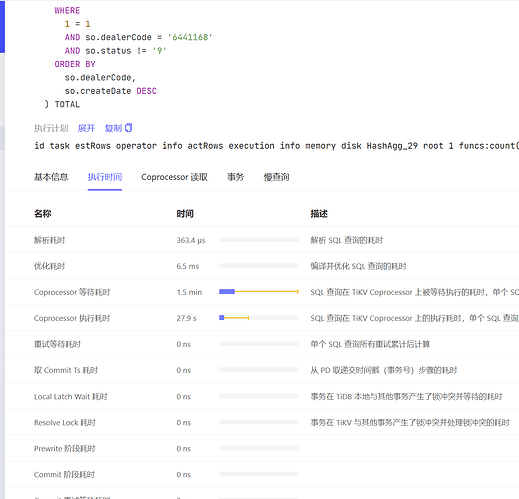This screenshot has width=519, height=499.
Task: Select the 优化耗时 row label
Action: [49, 266]
